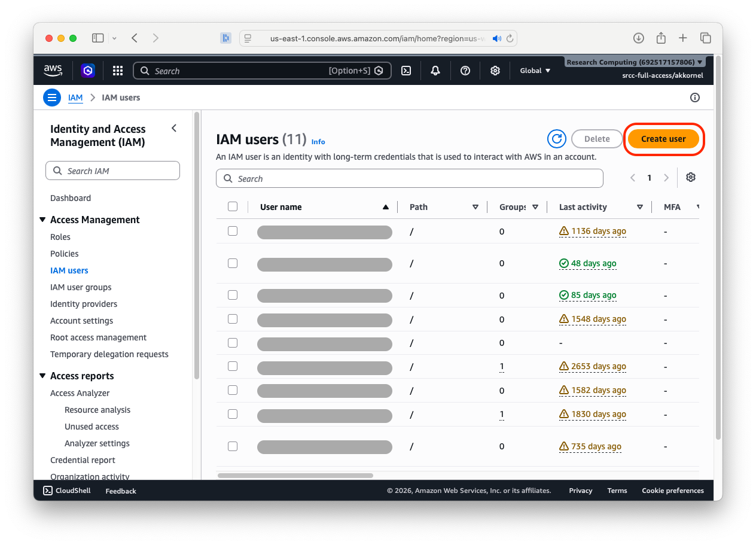
Task: Collapse the IAM navigation panel chevron
Action: (x=174, y=128)
